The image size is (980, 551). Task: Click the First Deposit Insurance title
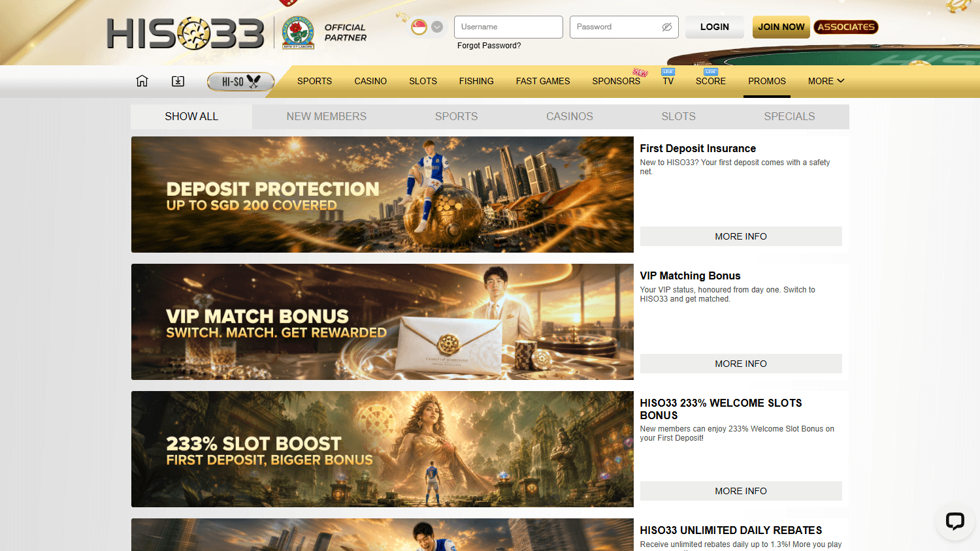(698, 149)
